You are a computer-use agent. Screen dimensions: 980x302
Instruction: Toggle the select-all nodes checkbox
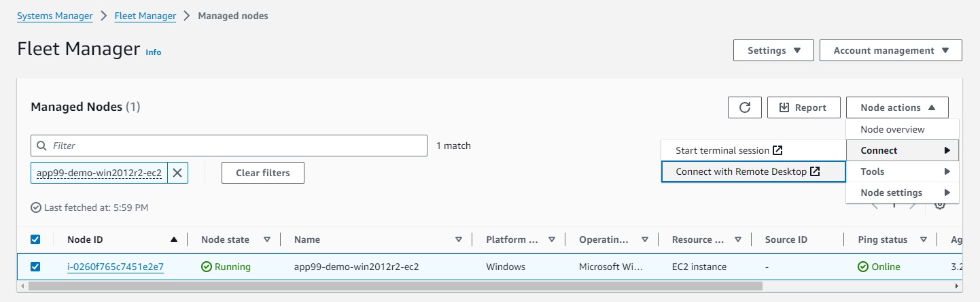[x=36, y=239]
